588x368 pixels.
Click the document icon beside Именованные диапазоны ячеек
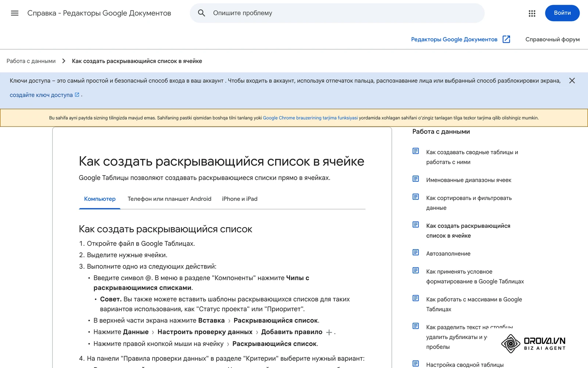pos(416,179)
